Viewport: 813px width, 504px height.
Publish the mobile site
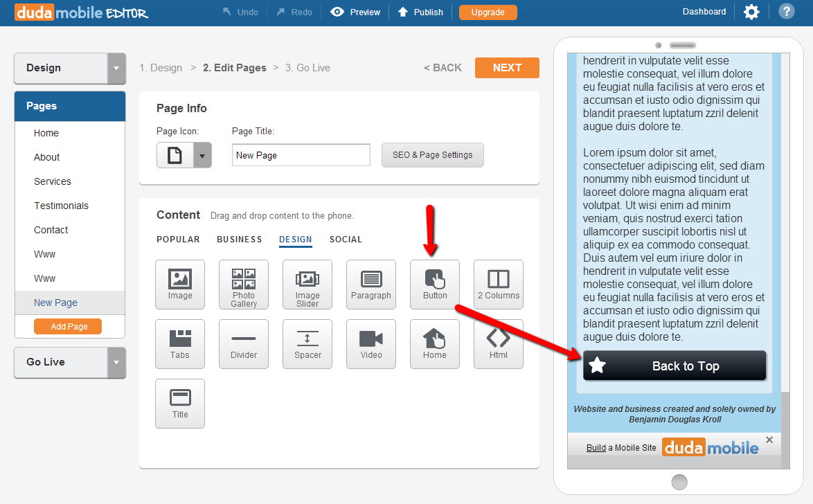coord(420,12)
